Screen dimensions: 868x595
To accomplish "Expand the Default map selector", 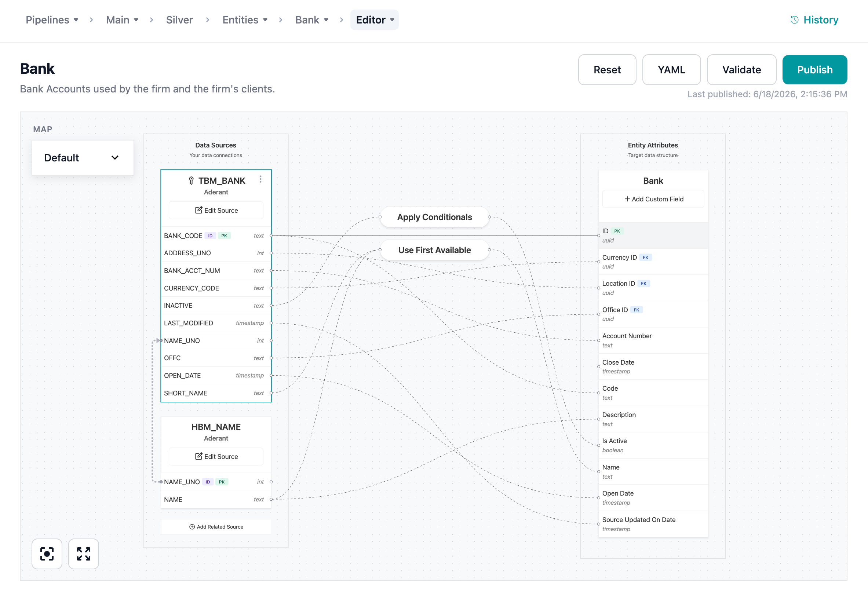I will (83, 158).
